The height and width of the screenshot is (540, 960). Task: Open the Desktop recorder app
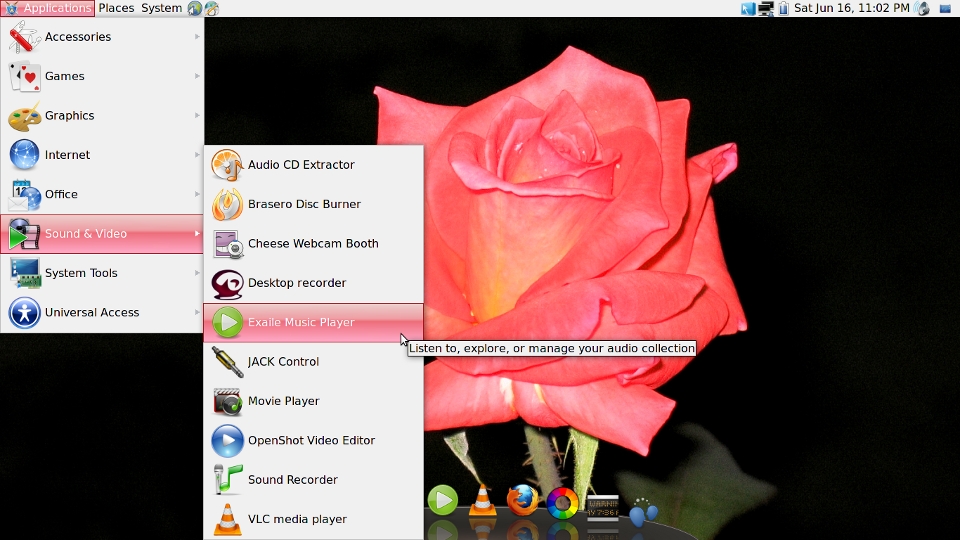pyautogui.click(x=296, y=283)
